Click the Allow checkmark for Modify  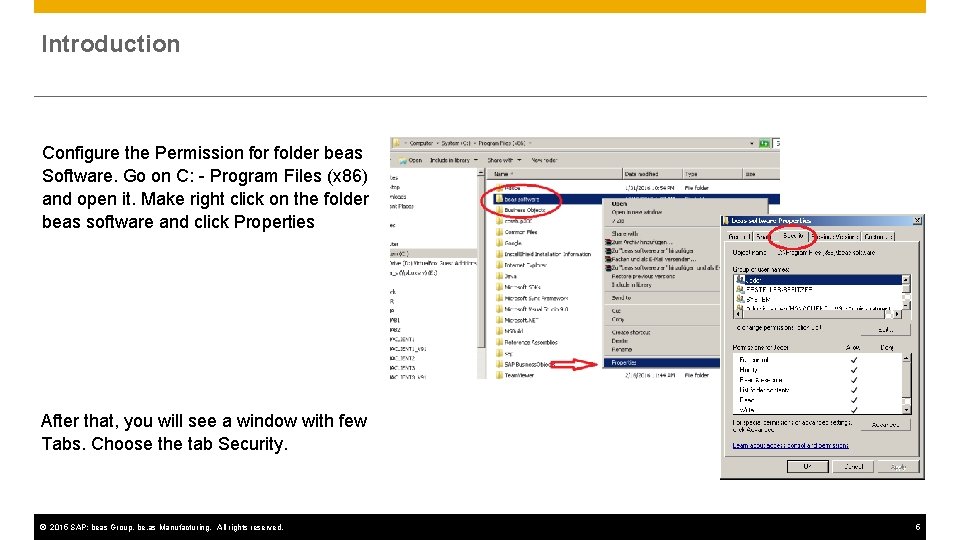pyautogui.click(x=853, y=370)
